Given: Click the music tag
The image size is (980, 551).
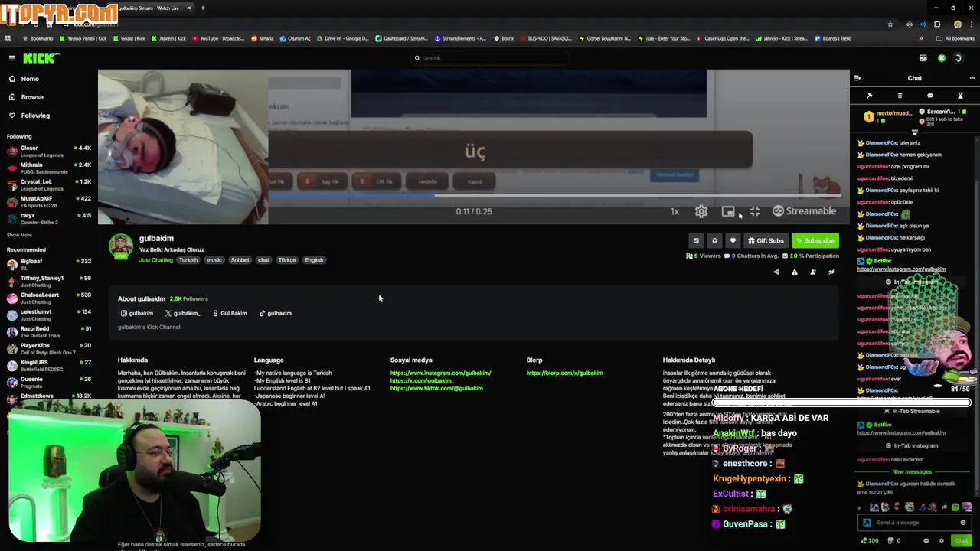Looking at the screenshot, I should 214,260.
